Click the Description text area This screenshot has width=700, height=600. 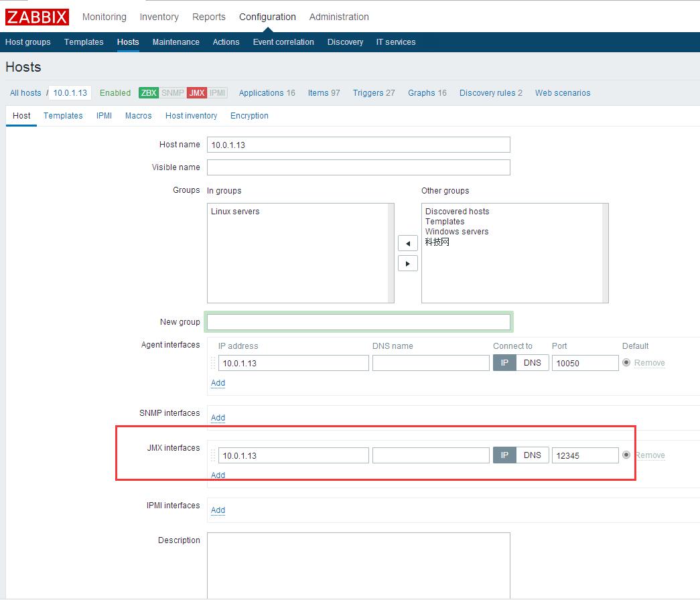[x=358, y=565]
